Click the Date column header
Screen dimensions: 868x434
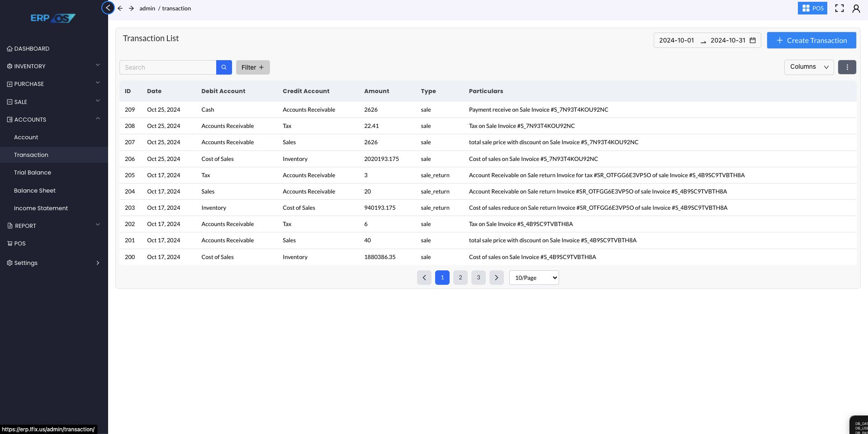[154, 91]
